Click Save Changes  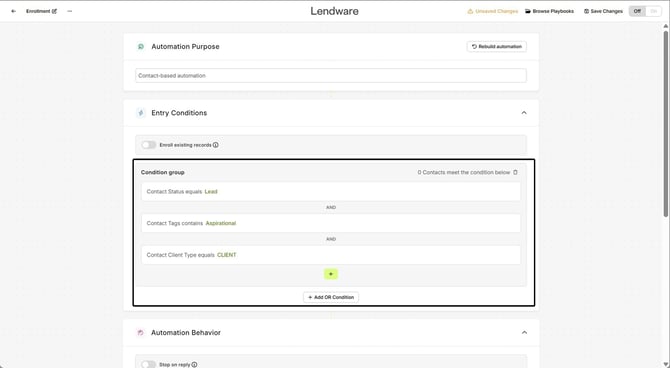(603, 11)
